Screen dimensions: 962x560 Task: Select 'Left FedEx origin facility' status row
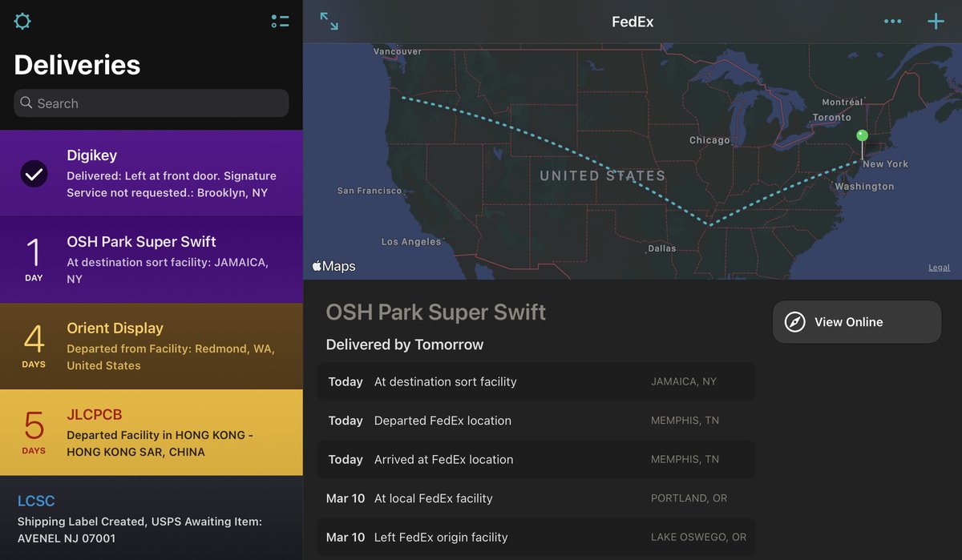click(x=536, y=537)
